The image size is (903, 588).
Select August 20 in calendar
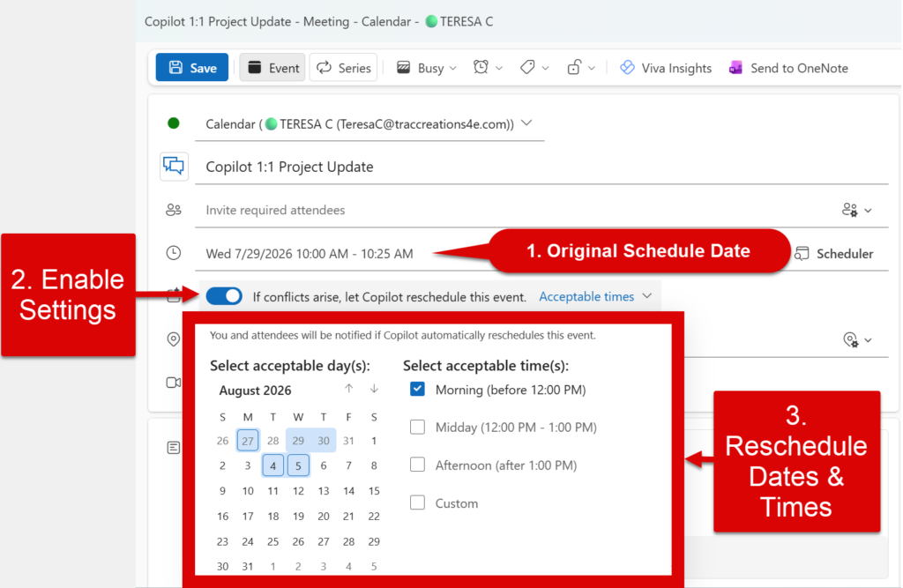point(324,516)
